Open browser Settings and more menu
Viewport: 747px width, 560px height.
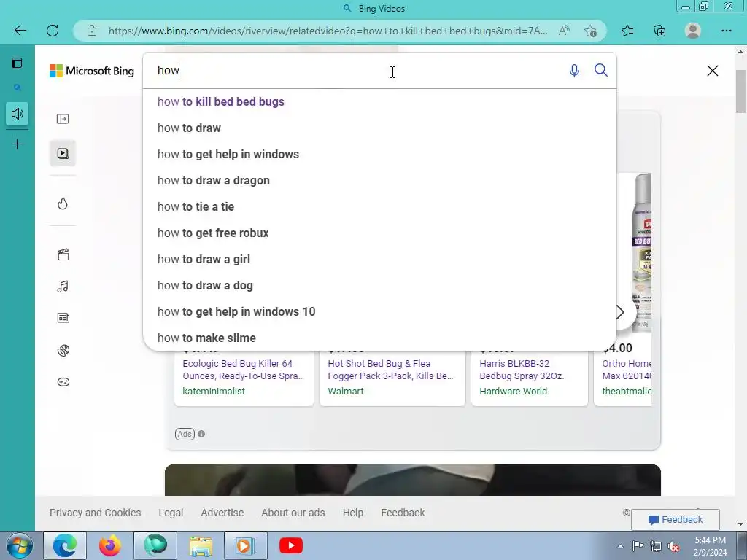[x=726, y=31]
